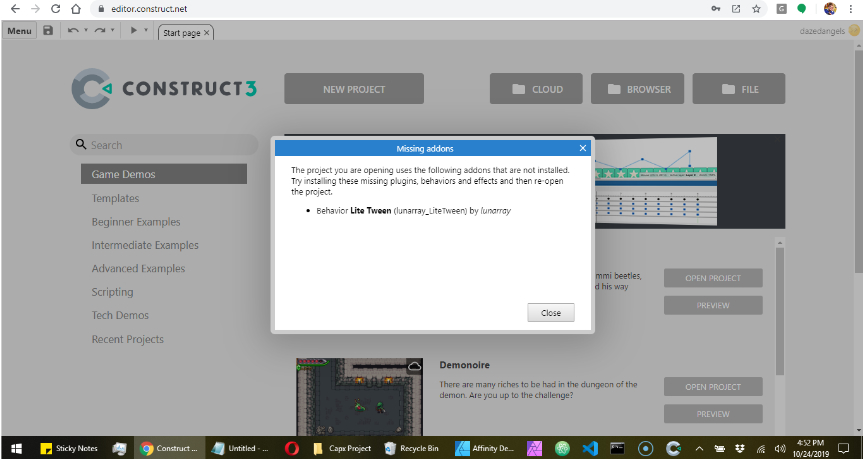Open the Construct Menu button
The image size is (863, 459).
point(19,31)
